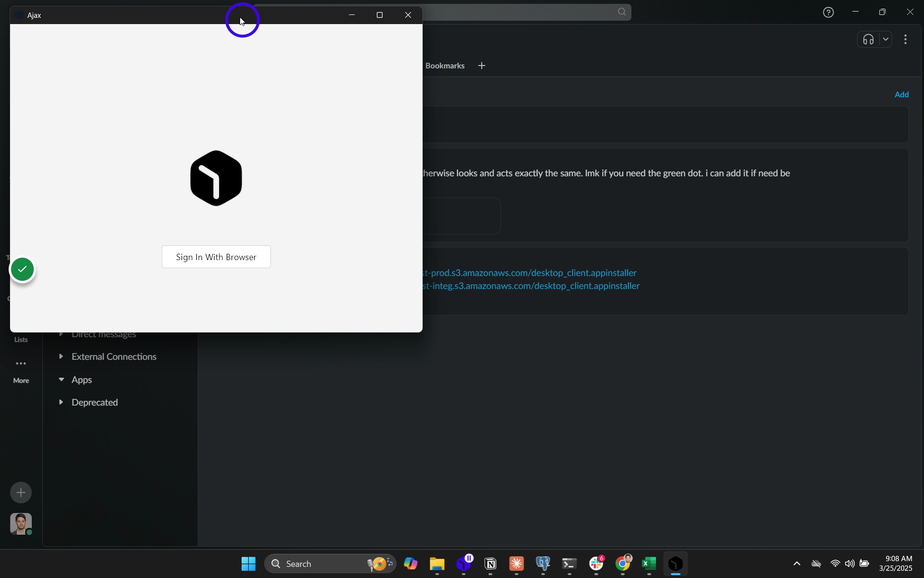Viewport: 924px width, 578px height.
Task: Click the taskbar Search box
Action: (x=330, y=564)
